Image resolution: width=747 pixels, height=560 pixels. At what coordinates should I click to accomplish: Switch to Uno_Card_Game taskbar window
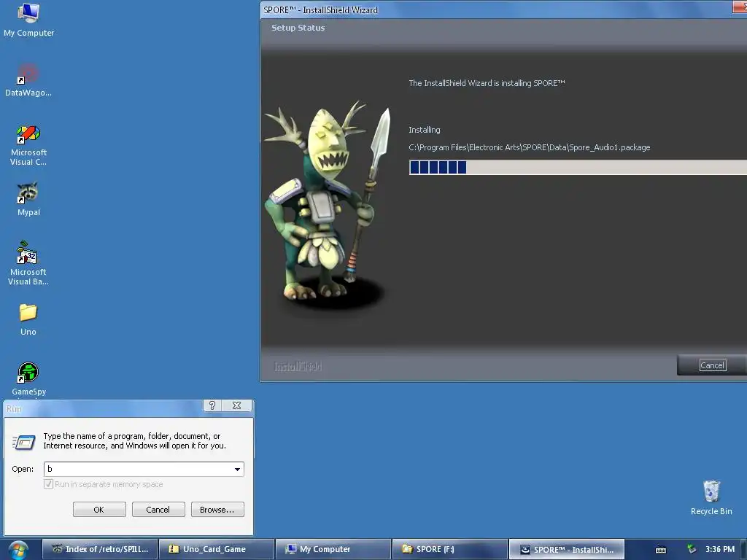[216, 549]
